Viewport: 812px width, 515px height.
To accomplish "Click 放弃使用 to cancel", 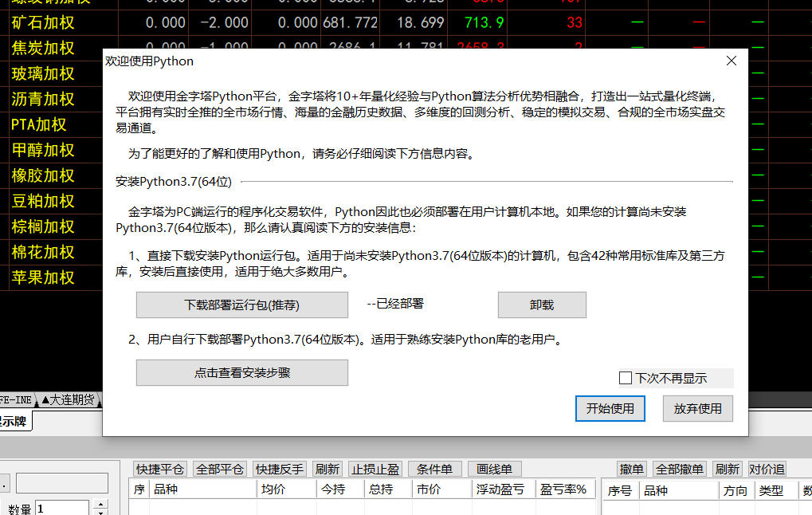I will pos(697,408).
